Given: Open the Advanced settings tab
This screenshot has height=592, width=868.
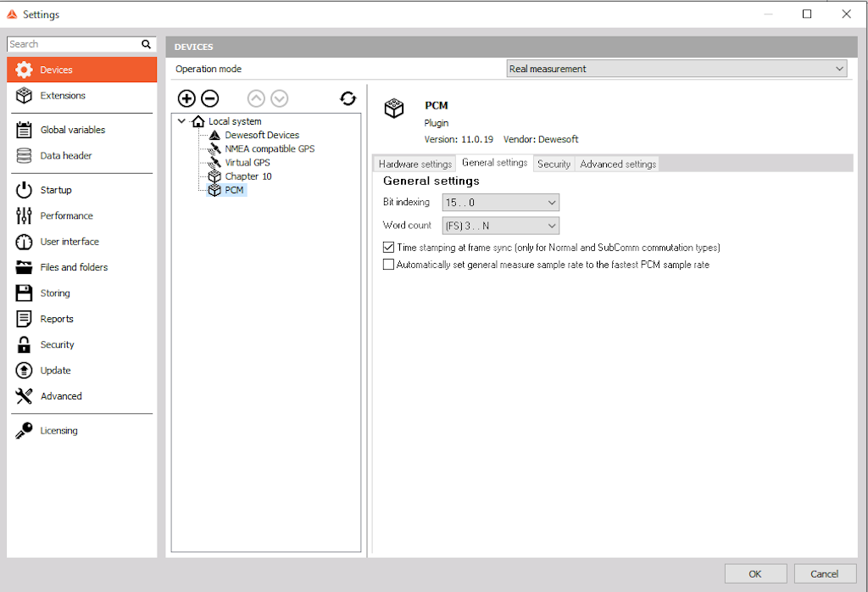Looking at the screenshot, I should 618,164.
